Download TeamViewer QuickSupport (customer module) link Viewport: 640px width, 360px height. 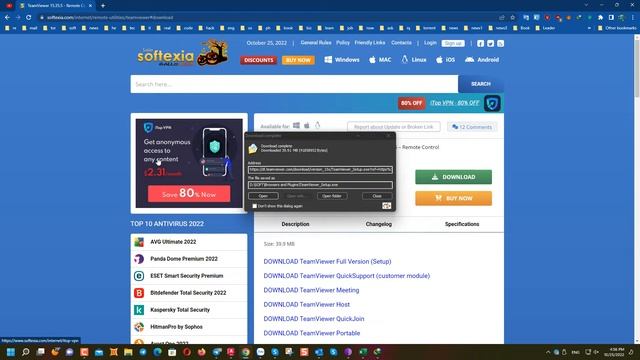[347, 276]
